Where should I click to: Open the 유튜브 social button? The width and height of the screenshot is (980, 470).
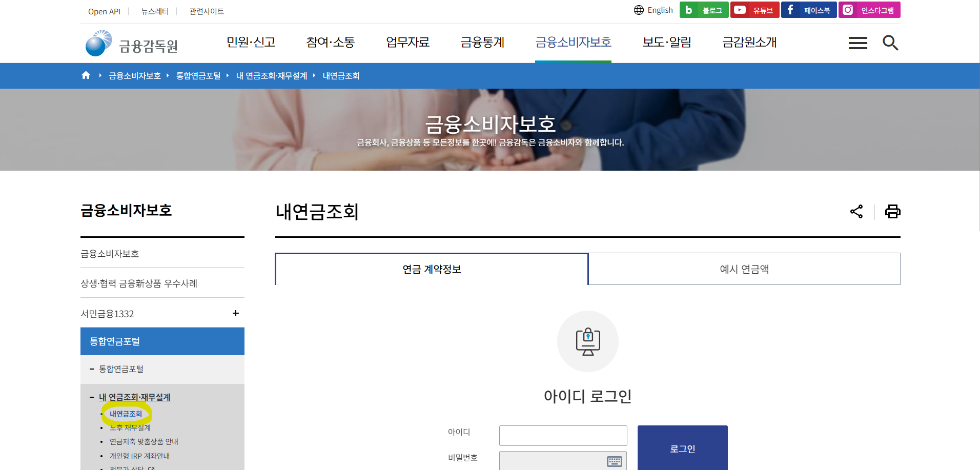point(754,10)
